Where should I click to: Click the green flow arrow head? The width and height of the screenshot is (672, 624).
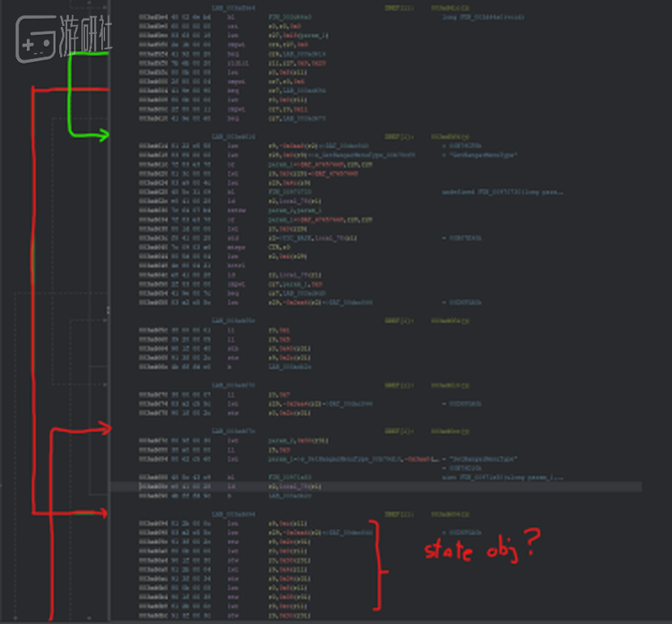tap(104, 135)
